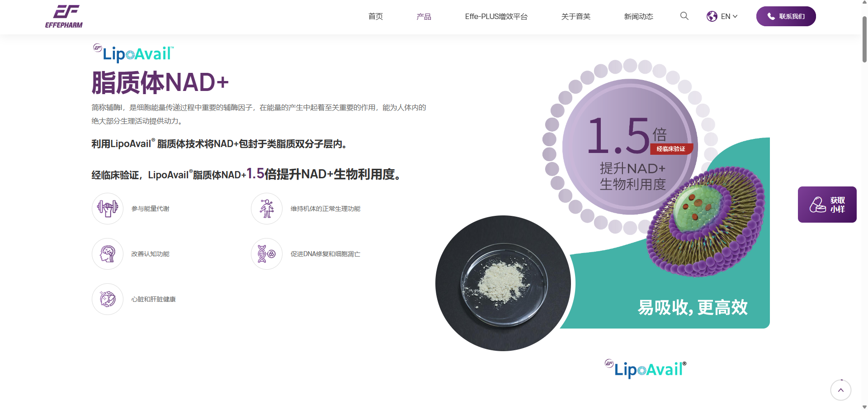Open the 产品 menu
Viewport: 868px width, 410px height.
(424, 16)
